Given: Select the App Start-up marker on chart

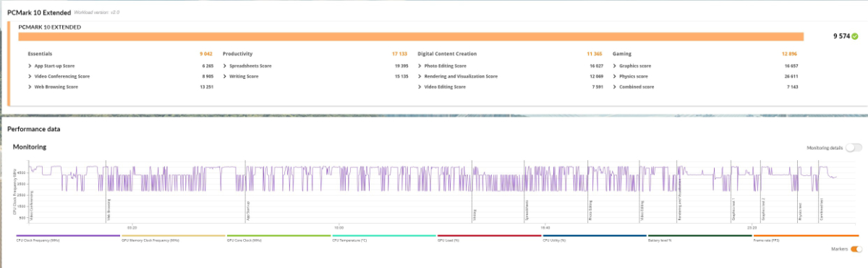Looking at the screenshot, I should (248, 210).
